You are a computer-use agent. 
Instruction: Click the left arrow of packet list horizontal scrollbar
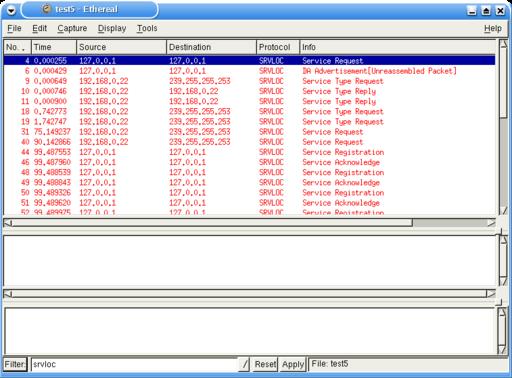tap(8, 223)
